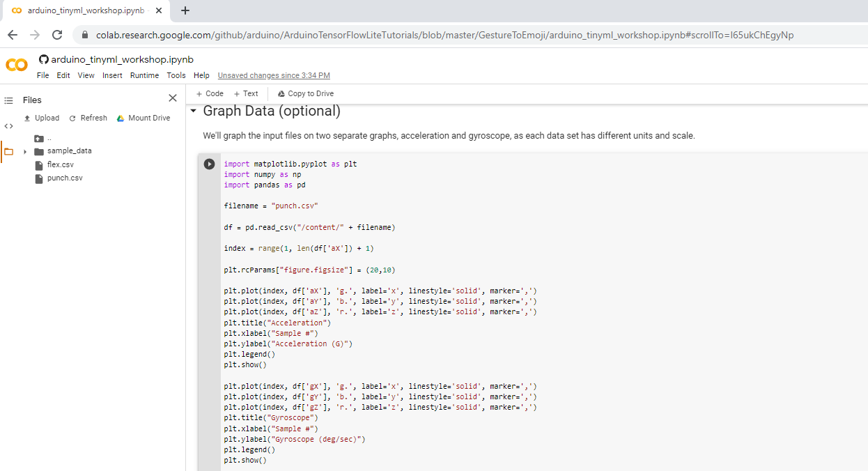Add a new Code cell
The image size is (868, 471).
[x=210, y=93]
